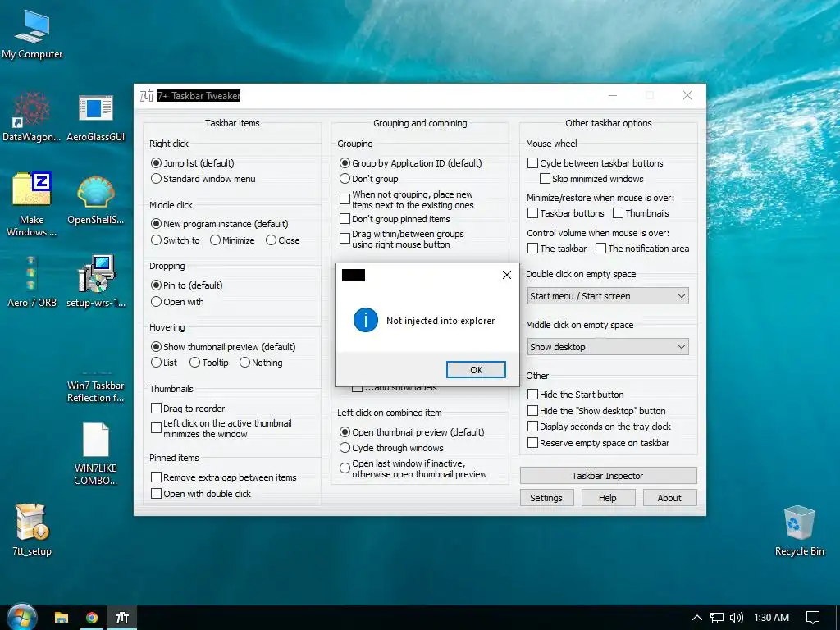Viewport: 840px width, 630px height.
Task: Select Close for middle click
Action: [283, 240]
